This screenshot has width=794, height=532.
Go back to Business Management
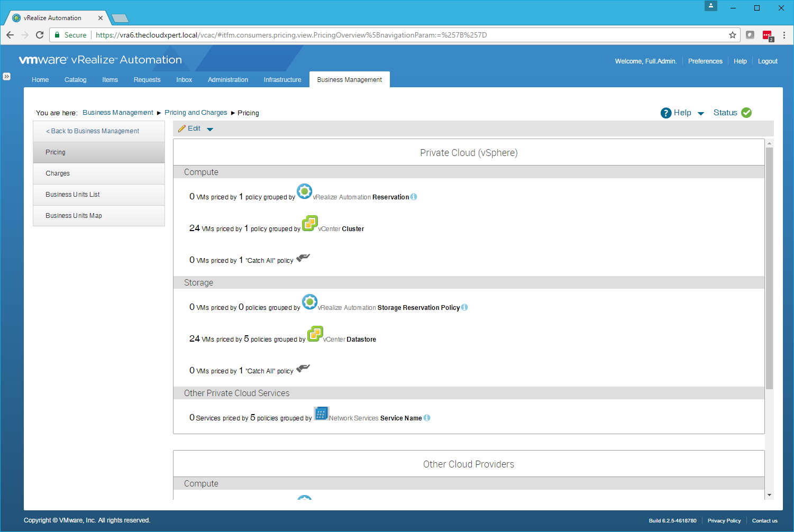pos(93,131)
